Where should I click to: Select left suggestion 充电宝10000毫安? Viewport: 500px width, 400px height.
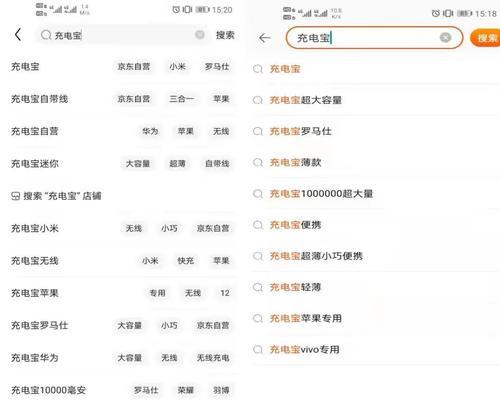(x=49, y=390)
